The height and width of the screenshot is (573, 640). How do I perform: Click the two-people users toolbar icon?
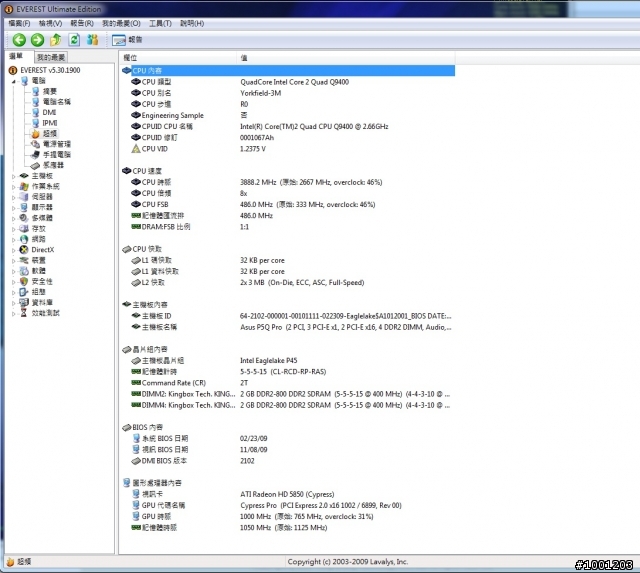point(93,40)
